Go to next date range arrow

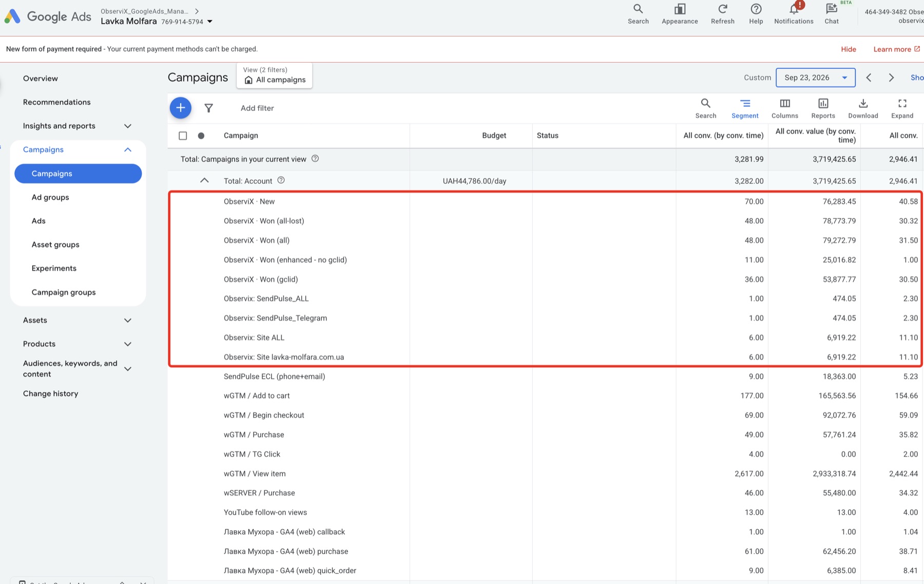(891, 78)
